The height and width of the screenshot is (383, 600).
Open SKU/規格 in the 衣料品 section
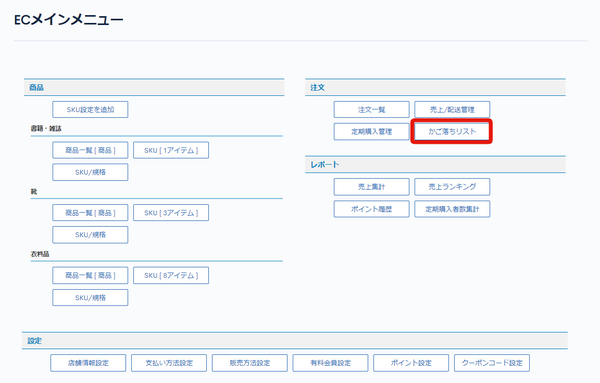[x=90, y=298]
